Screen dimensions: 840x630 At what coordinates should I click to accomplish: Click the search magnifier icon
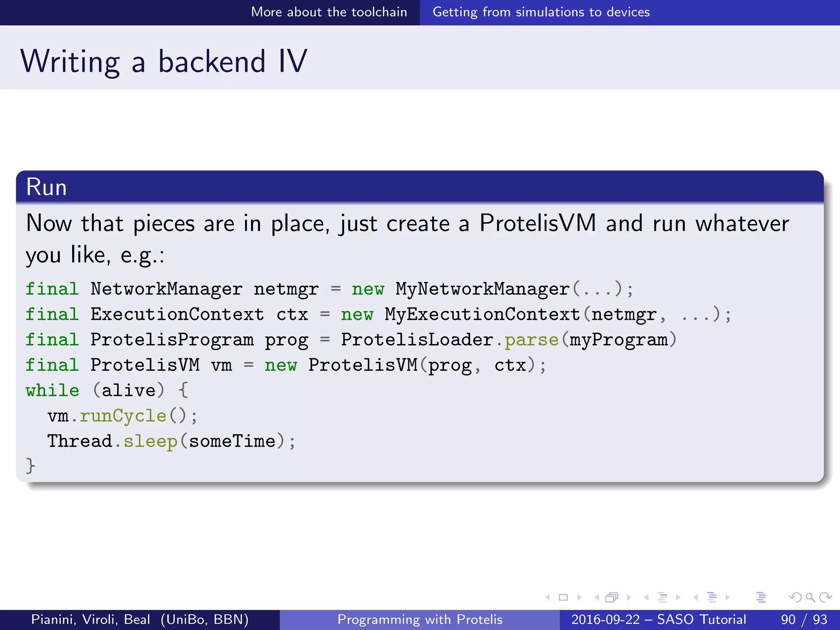(x=810, y=598)
